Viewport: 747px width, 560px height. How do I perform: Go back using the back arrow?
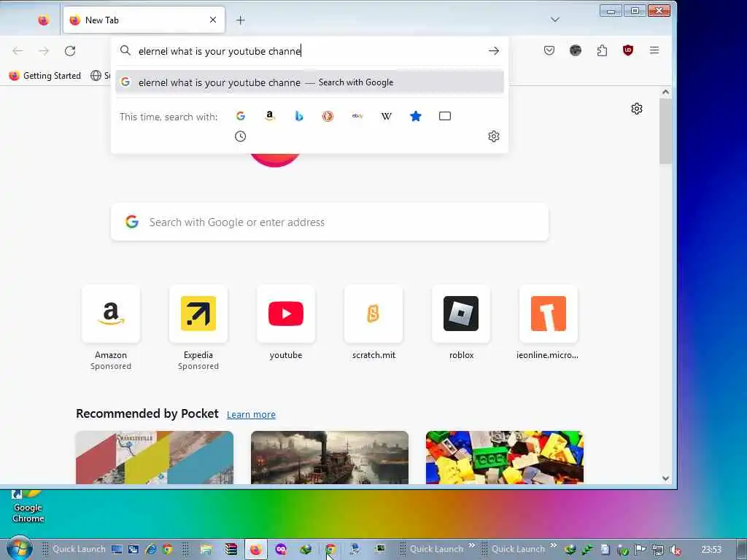point(18,51)
